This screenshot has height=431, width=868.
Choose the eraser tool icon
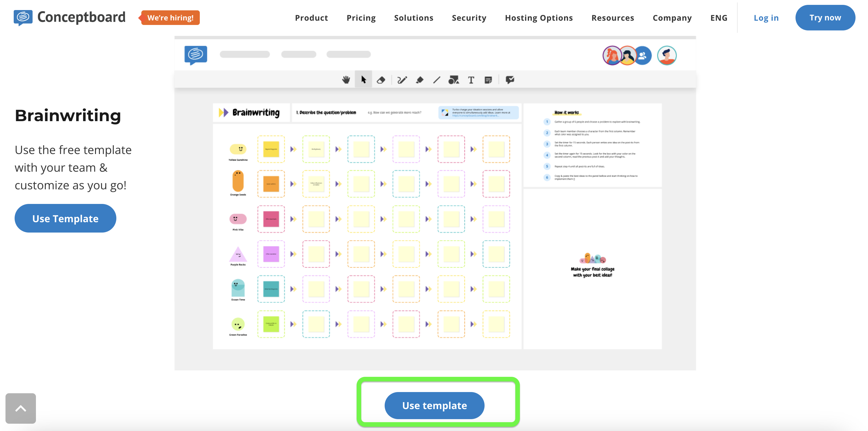click(x=381, y=80)
